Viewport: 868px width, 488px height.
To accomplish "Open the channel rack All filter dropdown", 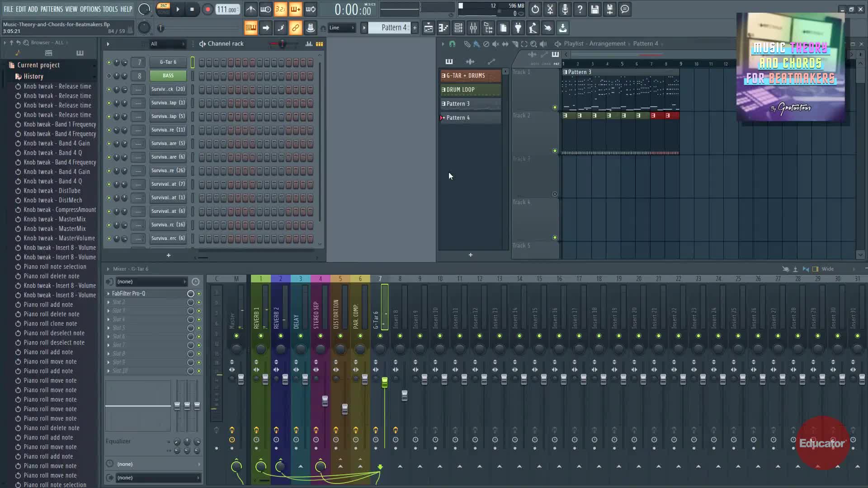I will pos(167,44).
